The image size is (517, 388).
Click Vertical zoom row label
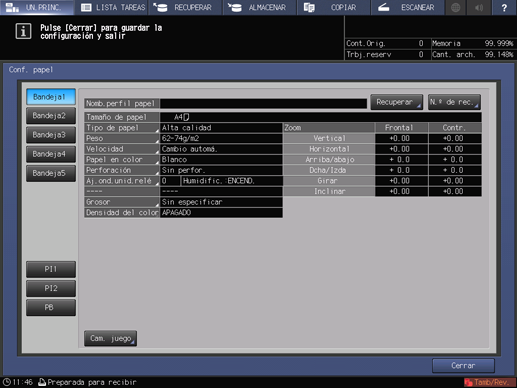[329, 138]
